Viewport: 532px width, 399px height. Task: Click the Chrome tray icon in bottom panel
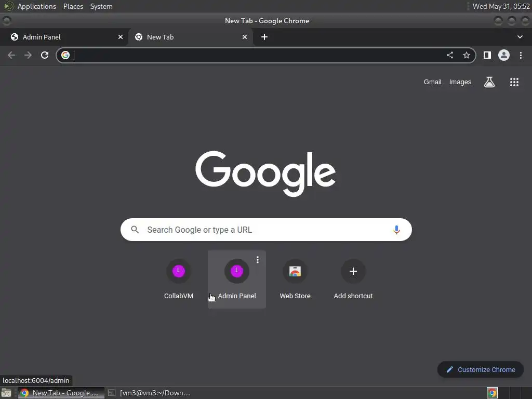[492, 393]
